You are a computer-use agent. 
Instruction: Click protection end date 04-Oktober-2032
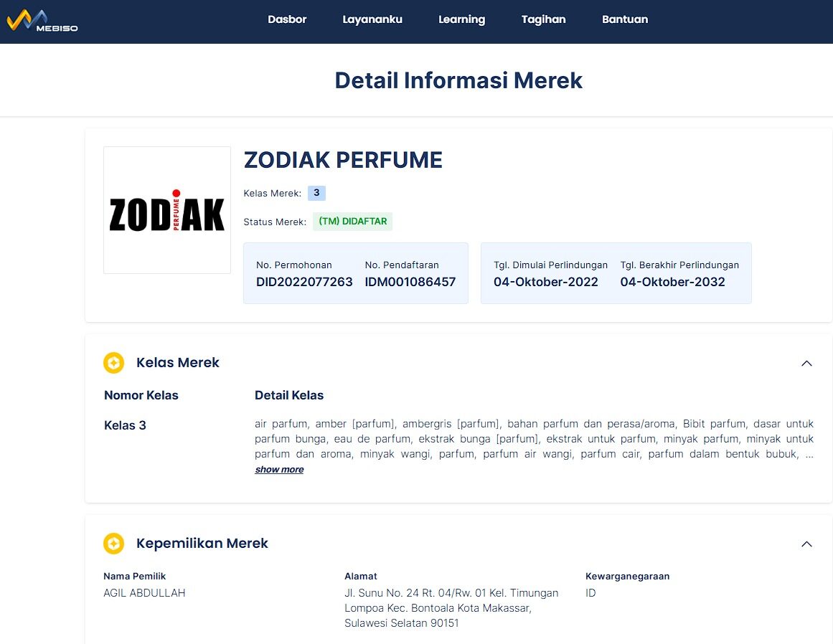point(672,282)
